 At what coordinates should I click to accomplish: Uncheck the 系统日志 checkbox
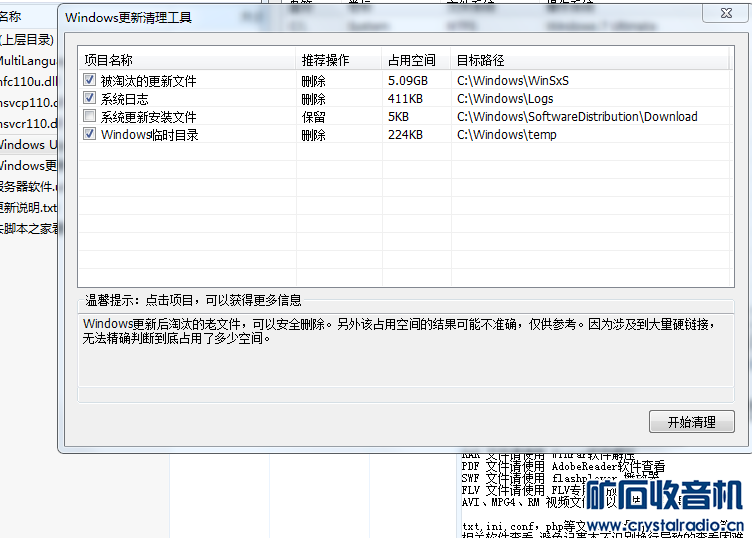point(89,98)
